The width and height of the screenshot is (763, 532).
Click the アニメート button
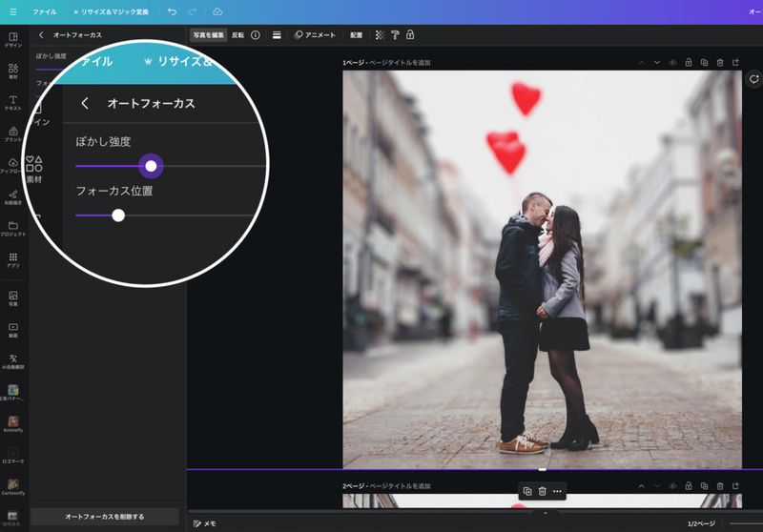315,35
